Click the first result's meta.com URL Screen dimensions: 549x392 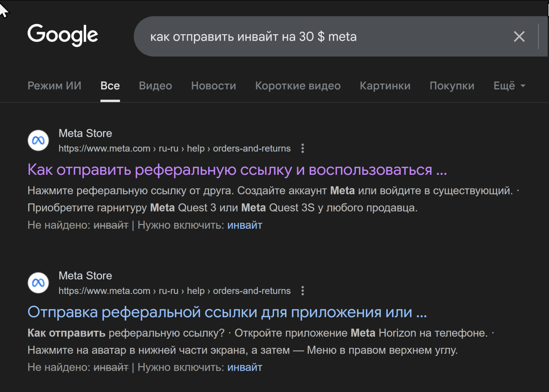174,149
